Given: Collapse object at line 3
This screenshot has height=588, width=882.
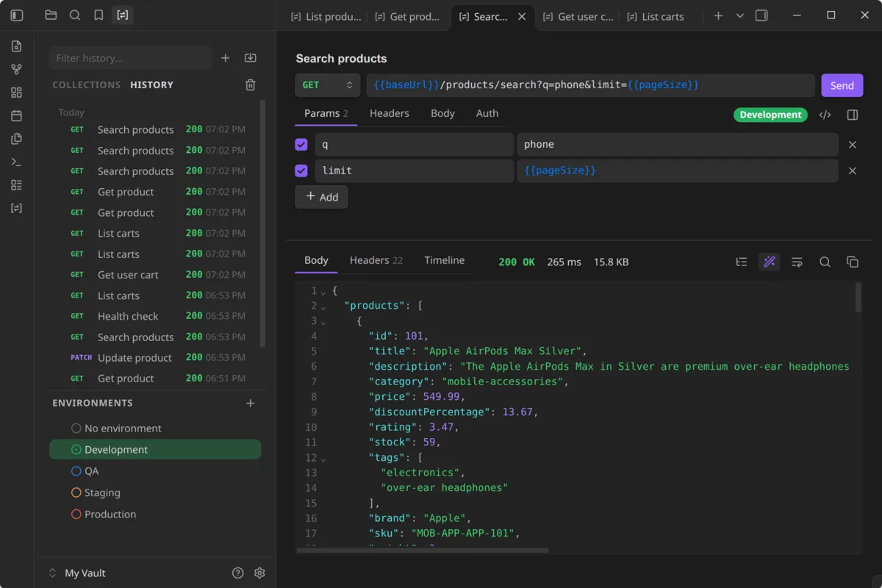Looking at the screenshot, I should pos(323,322).
